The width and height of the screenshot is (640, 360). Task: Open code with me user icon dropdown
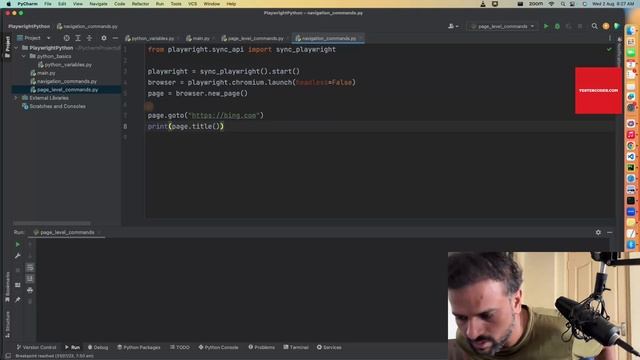[x=453, y=26]
